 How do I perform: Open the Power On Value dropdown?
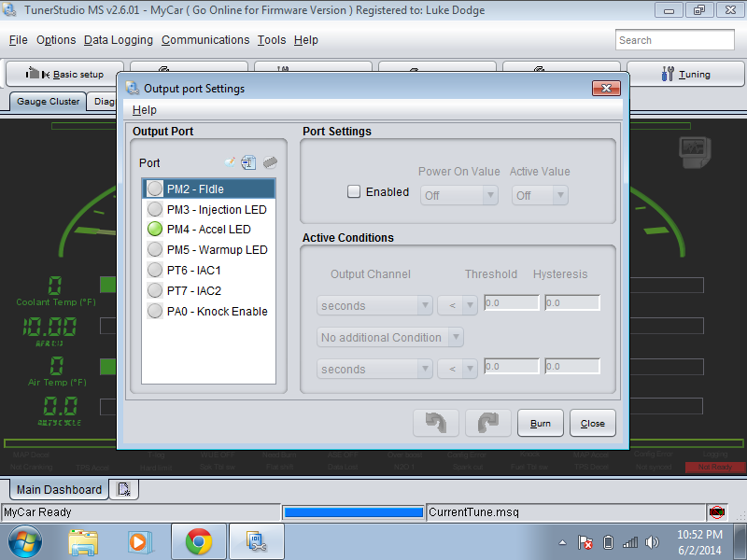coord(458,195)
